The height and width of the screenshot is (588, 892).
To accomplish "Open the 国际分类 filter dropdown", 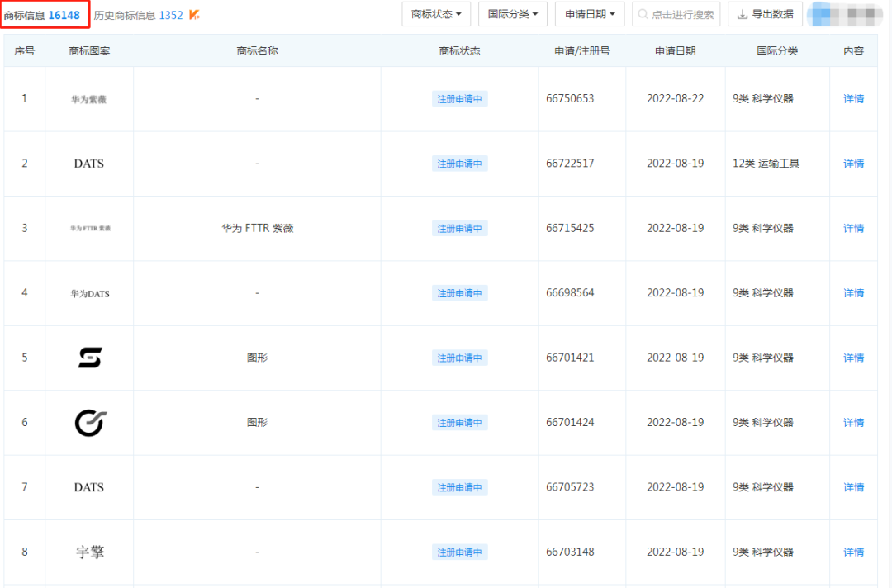I will pyautogui.click(x=513, y=14).
